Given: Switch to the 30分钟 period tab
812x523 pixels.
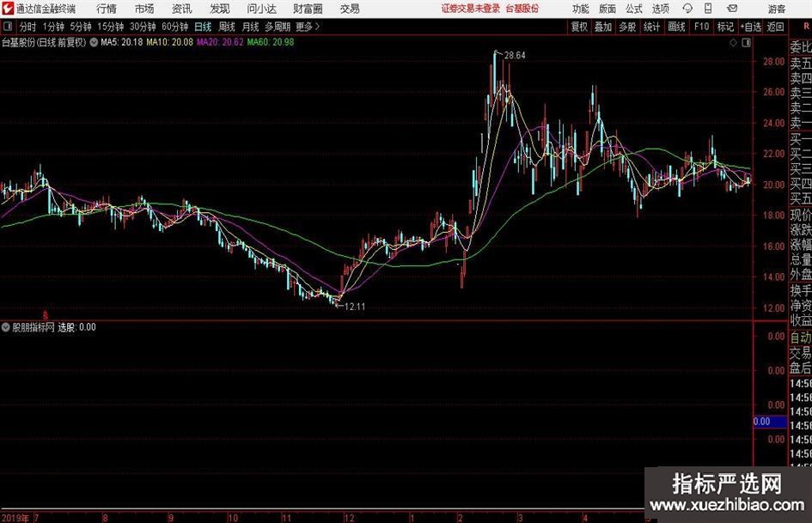Looking at the screenshot, I should pos(143,27).
